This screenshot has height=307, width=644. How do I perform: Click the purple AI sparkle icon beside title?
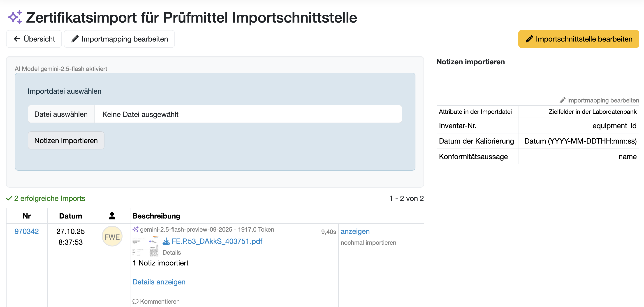15,17
